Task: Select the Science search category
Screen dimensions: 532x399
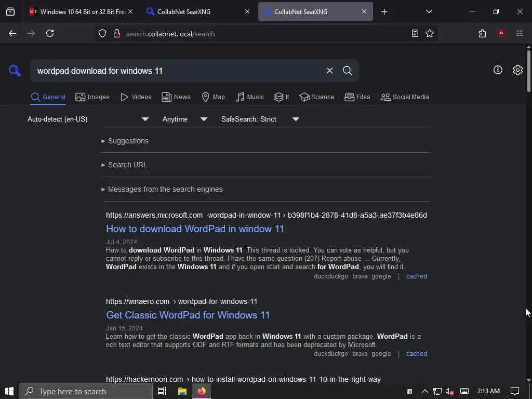Action: pyautogui.click(x=316, y=97)
